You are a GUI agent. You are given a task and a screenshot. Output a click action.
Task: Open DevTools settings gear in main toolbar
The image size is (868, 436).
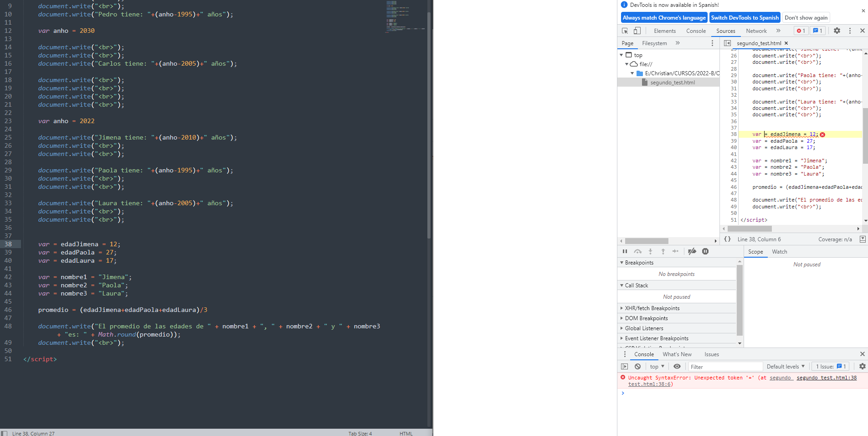coord(837,31)
